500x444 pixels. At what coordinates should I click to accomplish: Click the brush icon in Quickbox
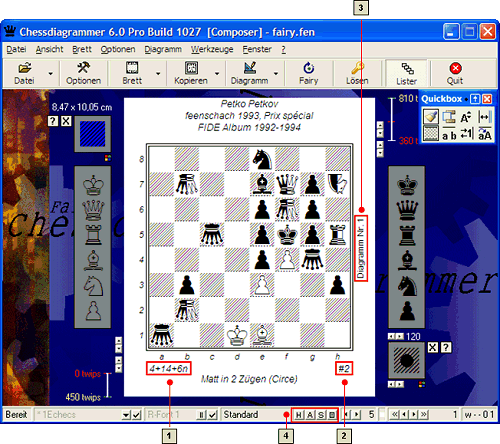point(430,117)
